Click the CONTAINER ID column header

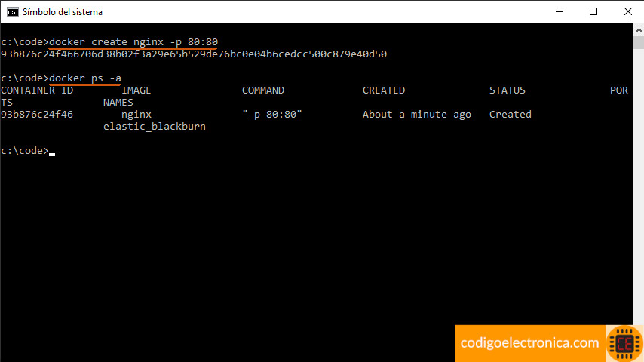(x=37, y=90)
